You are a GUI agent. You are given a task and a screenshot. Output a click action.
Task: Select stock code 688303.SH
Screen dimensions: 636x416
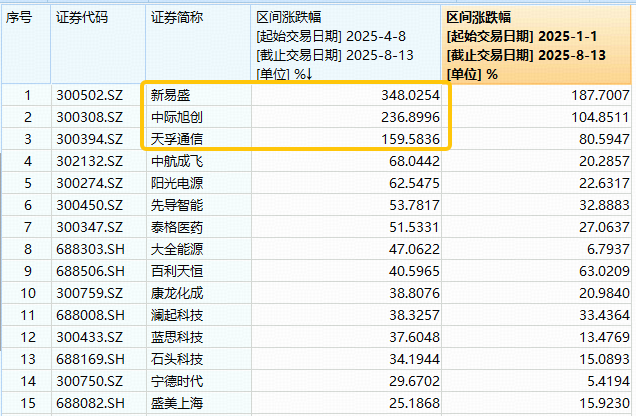point(90,249)
